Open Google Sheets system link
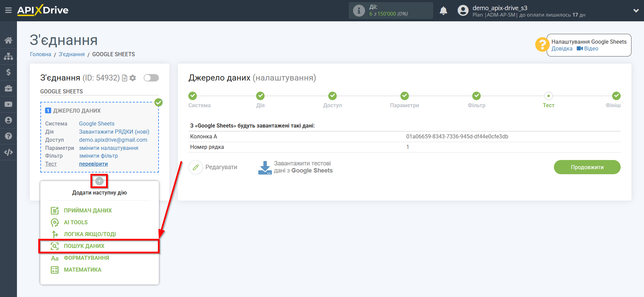Image resolution: width=644 pixels, height=297 pixels. coord(97,123)
